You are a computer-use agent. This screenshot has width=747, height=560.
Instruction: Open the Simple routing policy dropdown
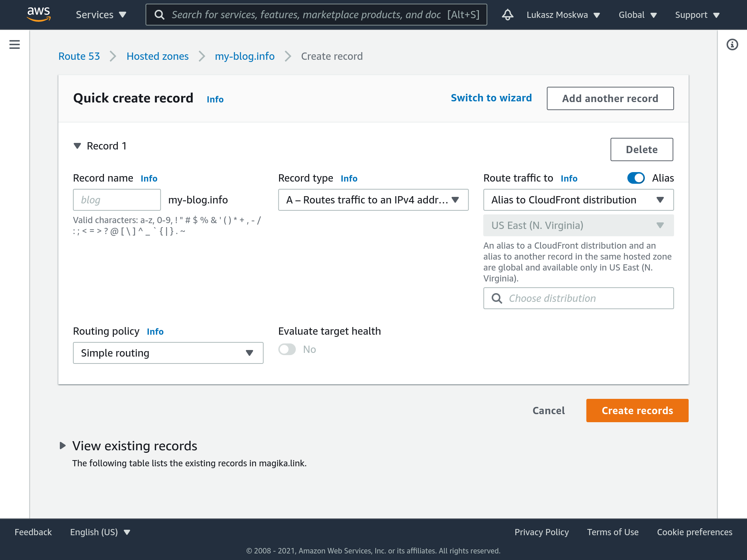(x=168, y=353)
